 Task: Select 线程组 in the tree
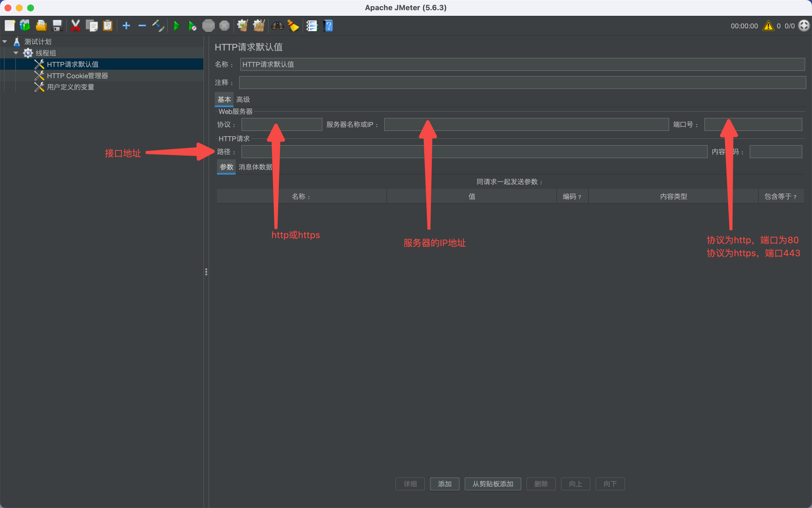(46, 53)
